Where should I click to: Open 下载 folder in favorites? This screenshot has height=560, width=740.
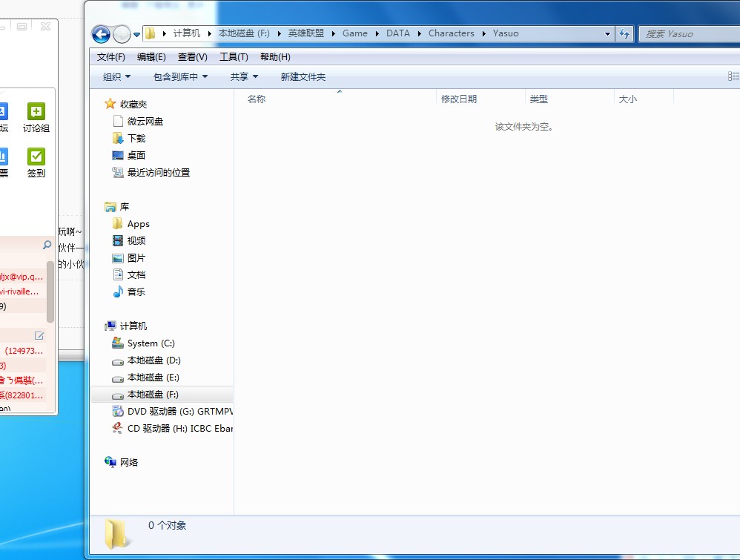pyautogui.click(x=136, y=139)
